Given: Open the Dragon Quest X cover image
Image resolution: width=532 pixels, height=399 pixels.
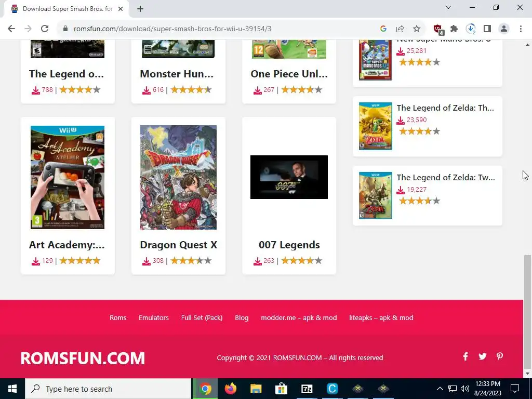Looking at the screenshot, I should pos(179,177).
